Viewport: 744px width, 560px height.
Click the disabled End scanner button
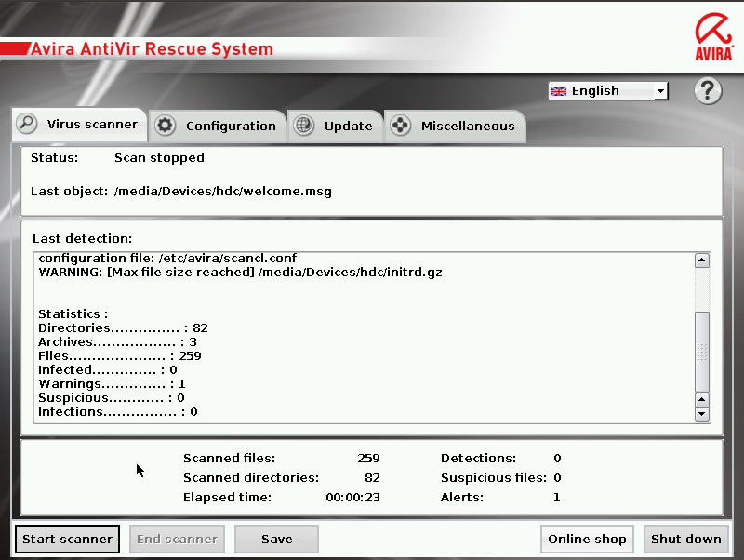(x=177, y=540)
